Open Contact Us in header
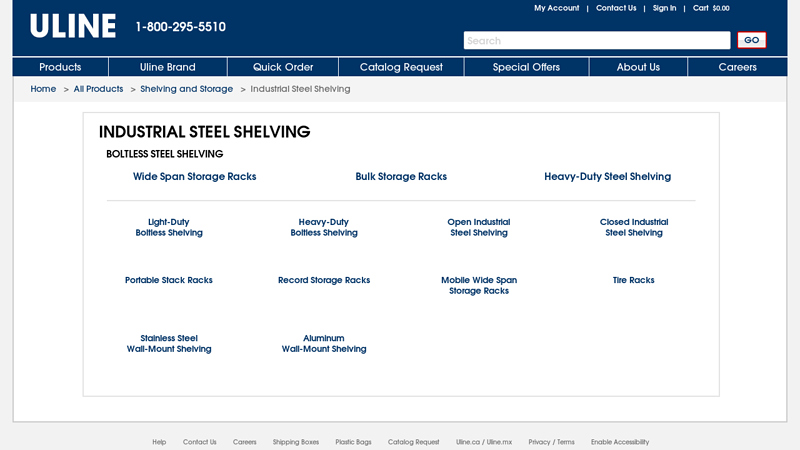The height and width of the screenshot is (450, 800). (x=616, y=8)
